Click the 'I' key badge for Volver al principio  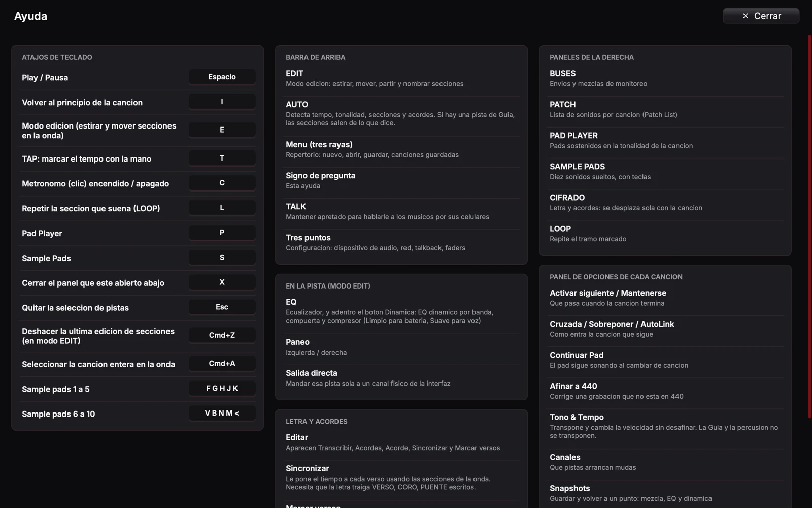click(222, 102)
